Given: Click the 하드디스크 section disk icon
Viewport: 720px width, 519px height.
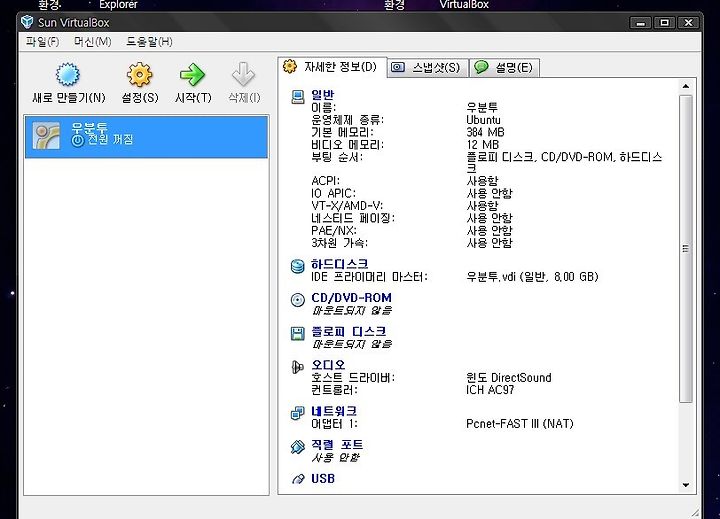Looking at the screenshot, I should point(298,266).
